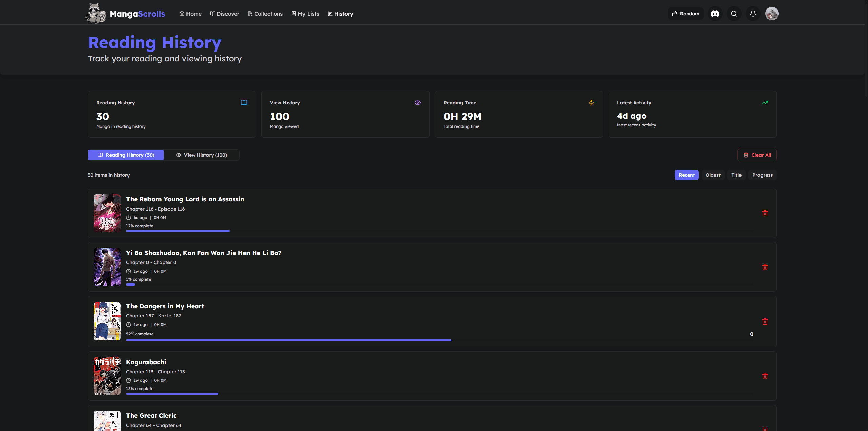Click the lightning icon in Reading Time card
The image size is (868, 431).
(591, 103)
